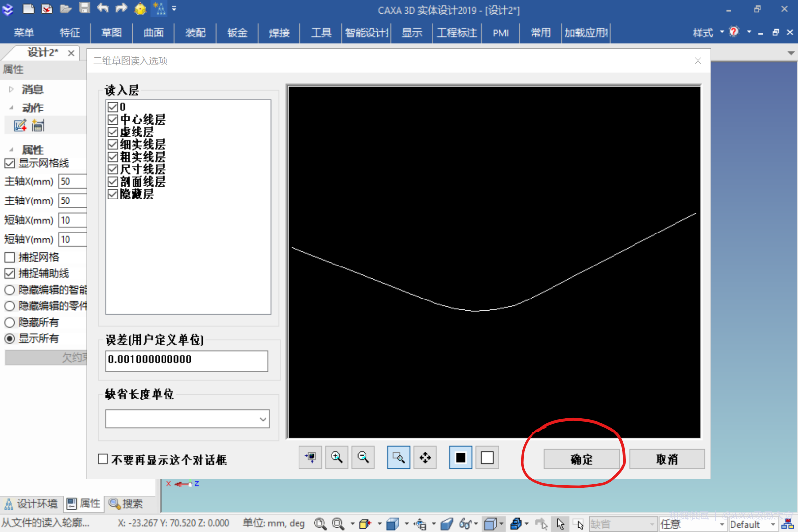
Task: Click the fit-to-view icon under the preview
Action: [310, 458]
